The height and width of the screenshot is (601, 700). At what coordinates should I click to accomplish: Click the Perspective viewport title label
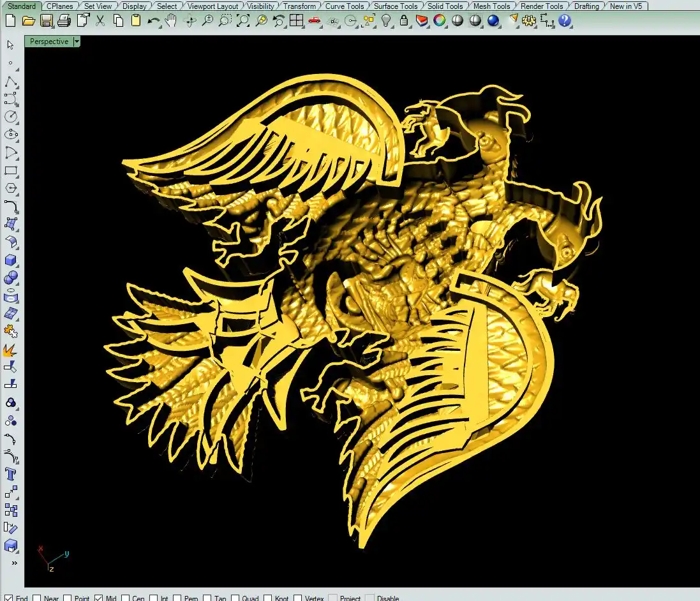(49, 41)
